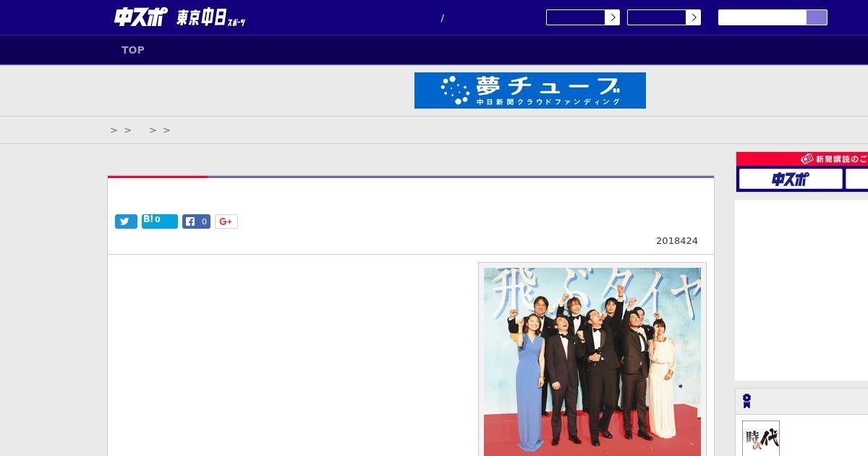Share the article on Twitter
The image size is (868, 456).
tap(126, 221)
